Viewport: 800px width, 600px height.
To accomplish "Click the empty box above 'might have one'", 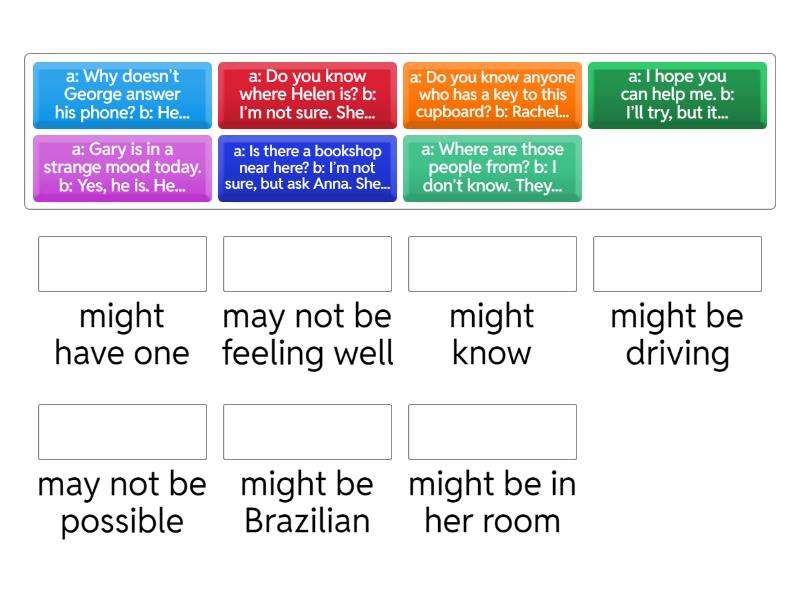I will (x=122, y=264).
